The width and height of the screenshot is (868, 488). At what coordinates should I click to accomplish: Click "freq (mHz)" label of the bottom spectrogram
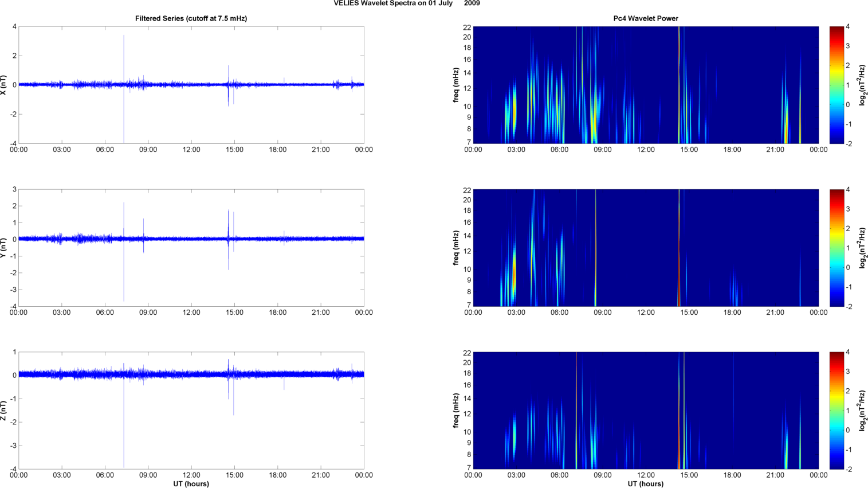point(456,411)
